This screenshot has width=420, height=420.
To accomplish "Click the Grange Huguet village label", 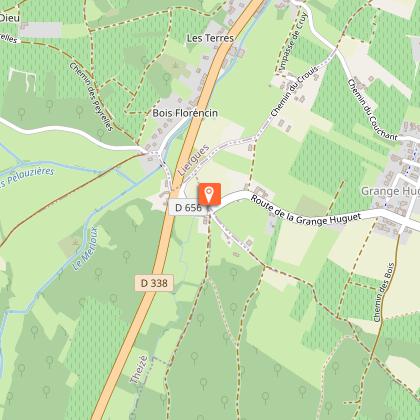I will click(x=390, y=191).
